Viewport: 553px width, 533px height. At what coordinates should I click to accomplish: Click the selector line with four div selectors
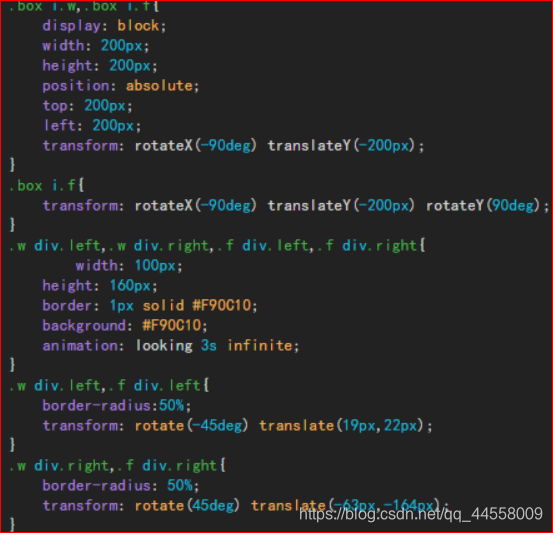click(217, 246)
